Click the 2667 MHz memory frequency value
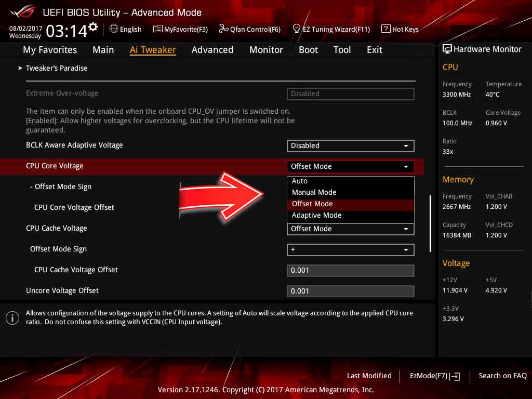Viewport: 532px width, 399px height. coord(456,207)
